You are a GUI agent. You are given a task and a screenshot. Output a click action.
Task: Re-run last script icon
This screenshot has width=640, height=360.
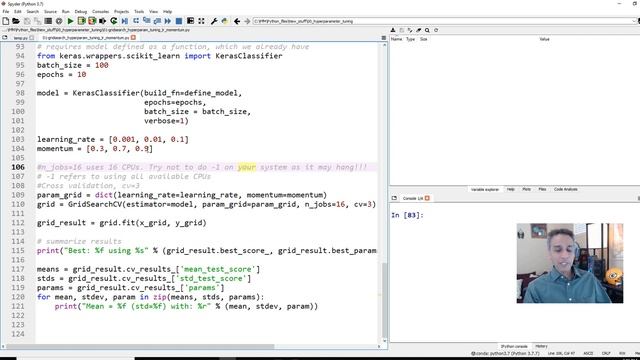click(x=113, y=21)
